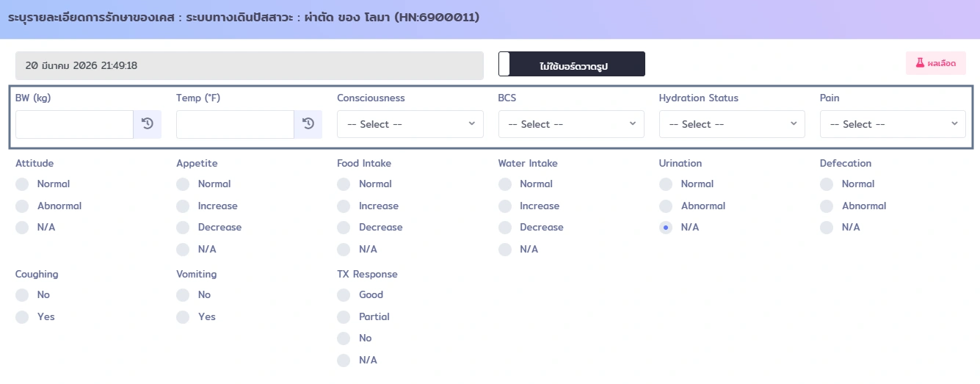980x384 pixels.
Task: Choose Increase under Appetite
Action: point(183,206)
